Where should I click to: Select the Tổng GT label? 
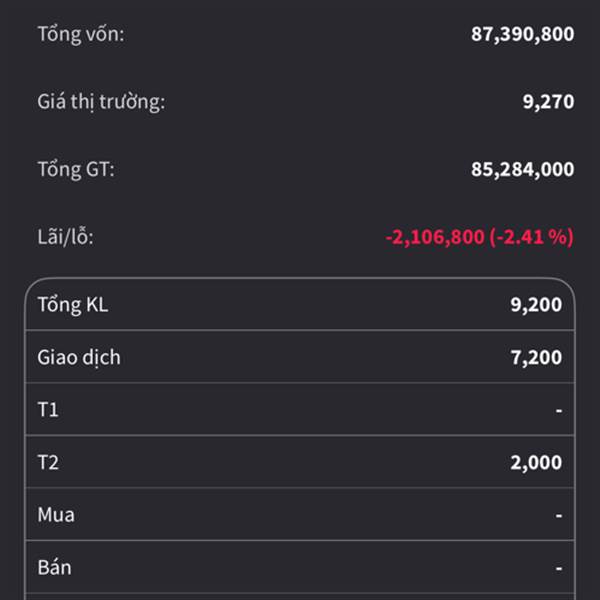click(76, 170)
